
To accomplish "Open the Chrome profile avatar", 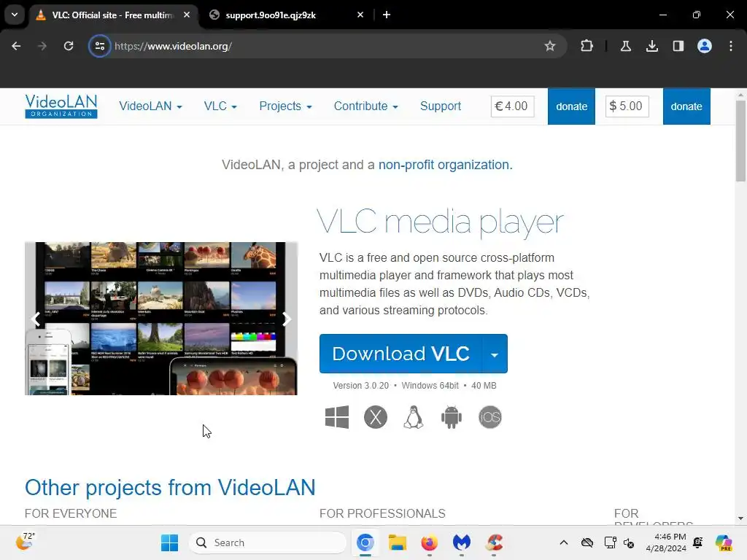I will pyautogui.click(x=705, y=46).
